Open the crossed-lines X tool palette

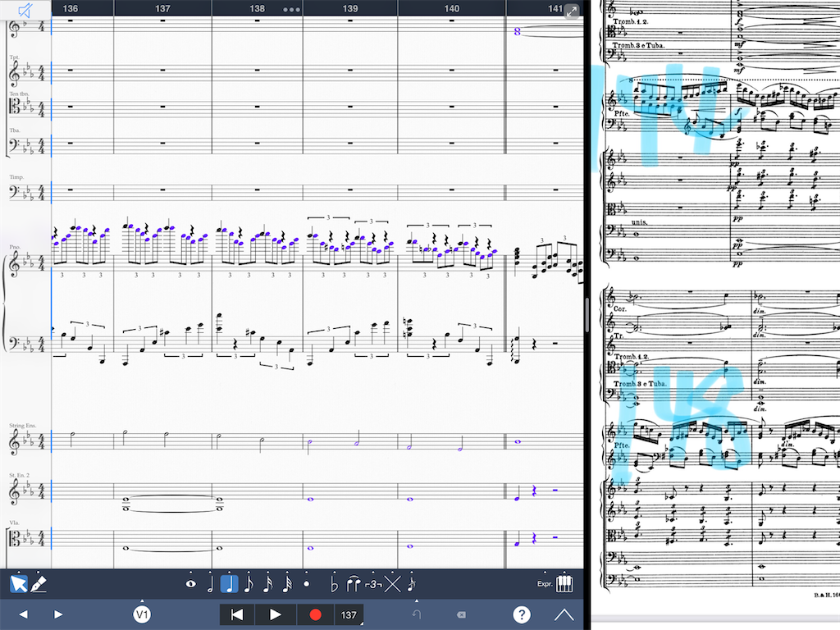393,584
